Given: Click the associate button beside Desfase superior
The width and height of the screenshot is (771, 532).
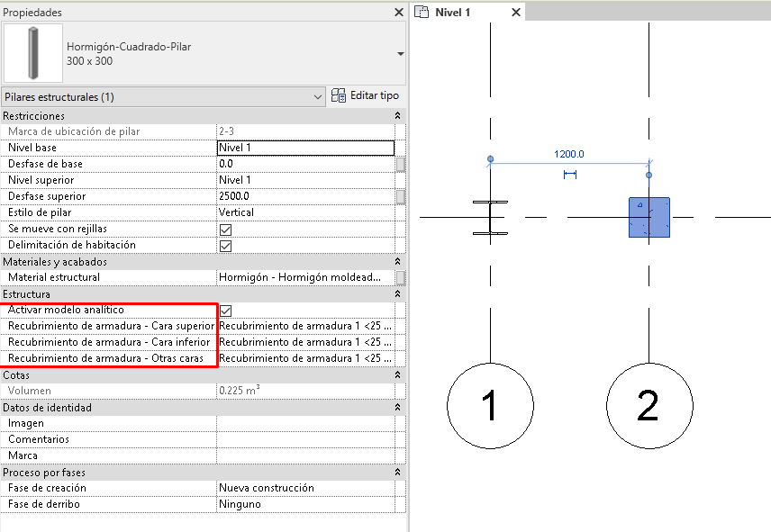Looking at the screenshot, I should click(401, 197).
